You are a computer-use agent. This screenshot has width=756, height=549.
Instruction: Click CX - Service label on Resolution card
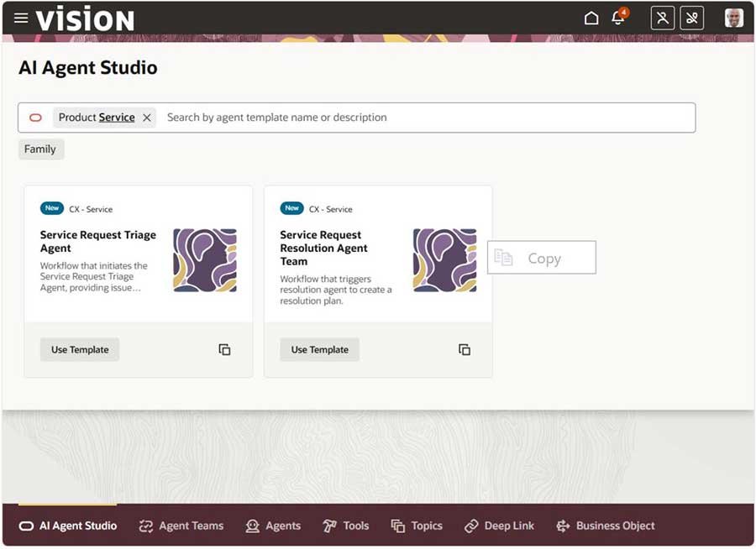331,209
